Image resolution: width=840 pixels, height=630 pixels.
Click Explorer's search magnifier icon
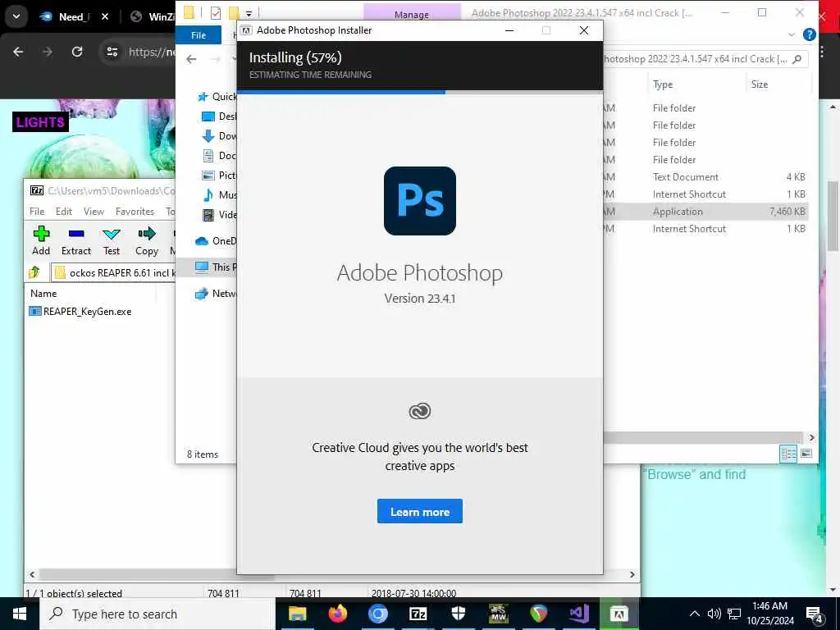click(x=797, y=59)
